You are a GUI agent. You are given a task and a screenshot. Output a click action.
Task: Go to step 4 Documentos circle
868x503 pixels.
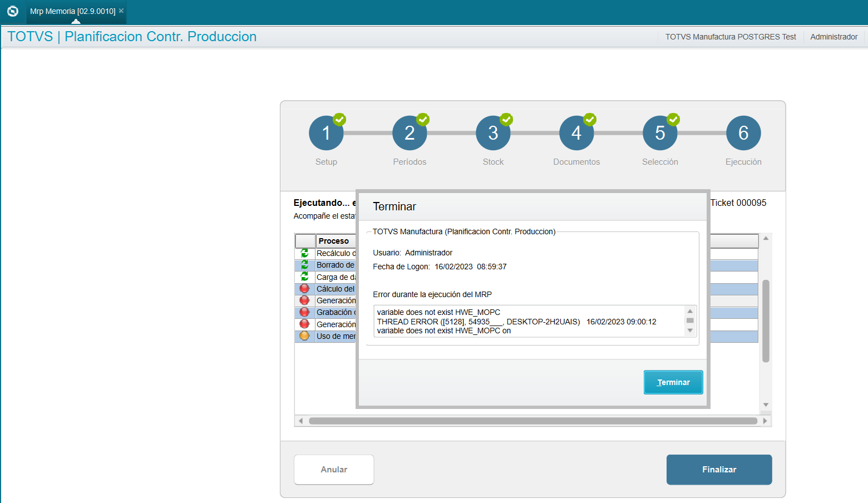[x=576, y=133]
